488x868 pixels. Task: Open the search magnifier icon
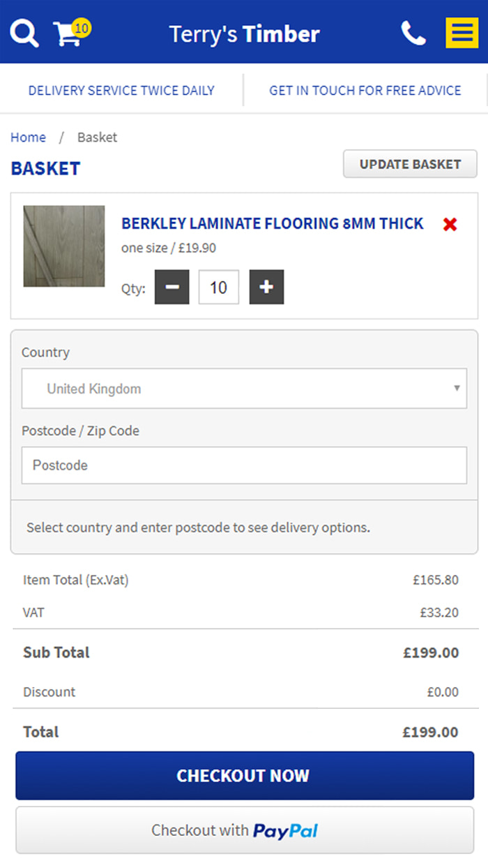coord(24,33)
